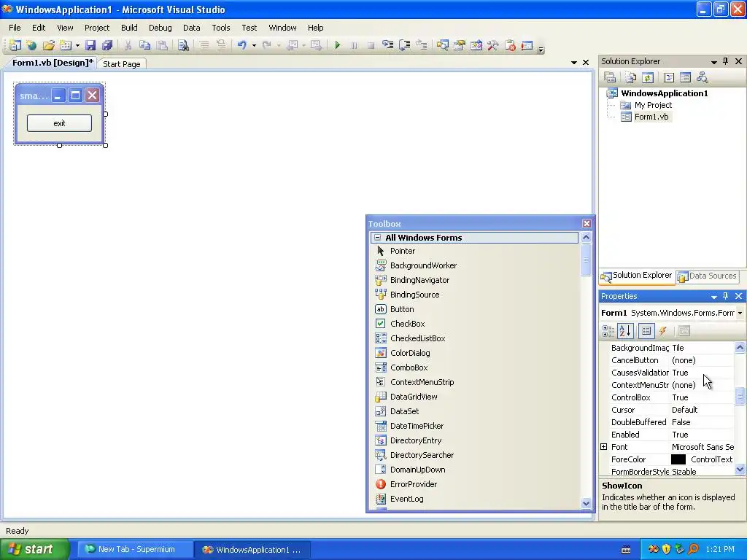This screenshot has height=560, width=747.
Task: Click the New Web Site globe icon
Action: (x=32, y=45)
